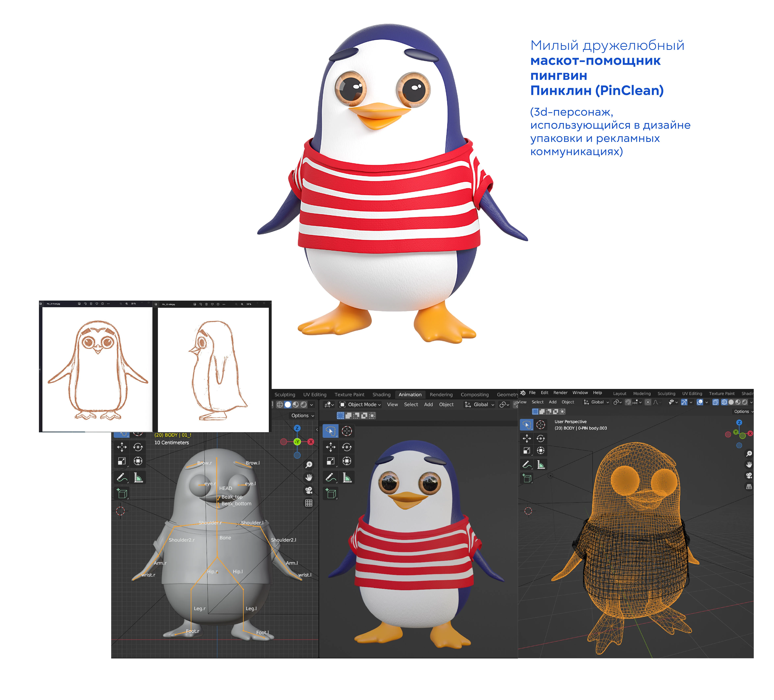
Task: Select Move tool in wireframe viewport toolbar
Action: tap(527, 438)
